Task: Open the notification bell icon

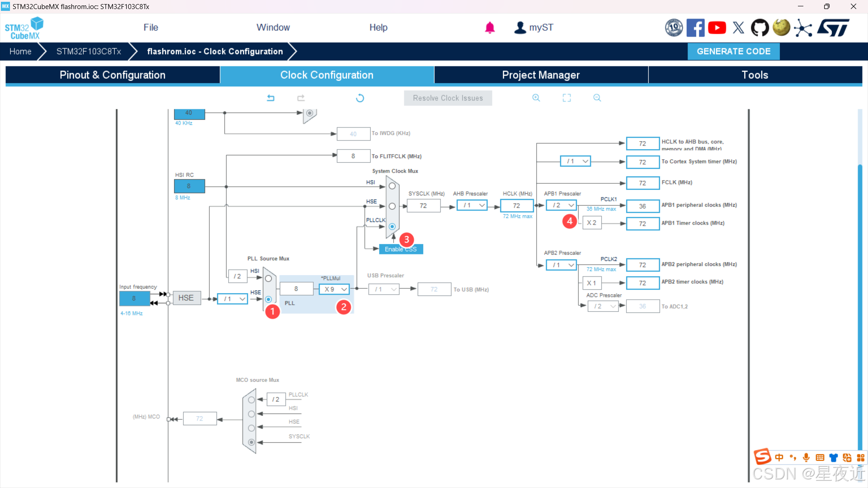Action: tap(490, 28)
